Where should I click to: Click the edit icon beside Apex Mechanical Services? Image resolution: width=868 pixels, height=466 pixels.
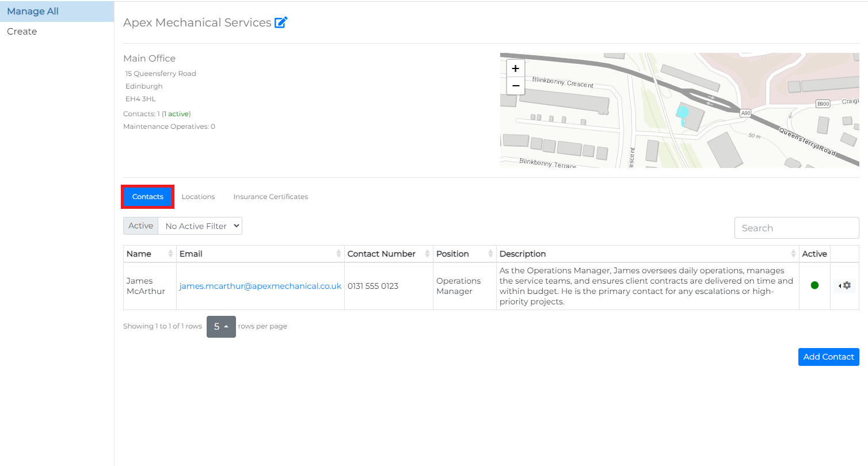[x=281, y=23]
